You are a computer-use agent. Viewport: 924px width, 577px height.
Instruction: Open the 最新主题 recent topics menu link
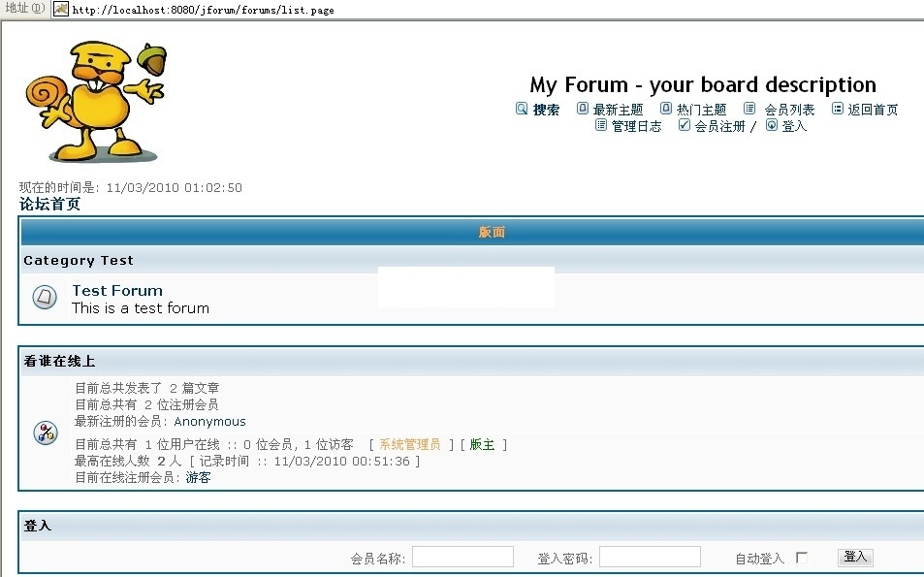[x=618, y=110]
